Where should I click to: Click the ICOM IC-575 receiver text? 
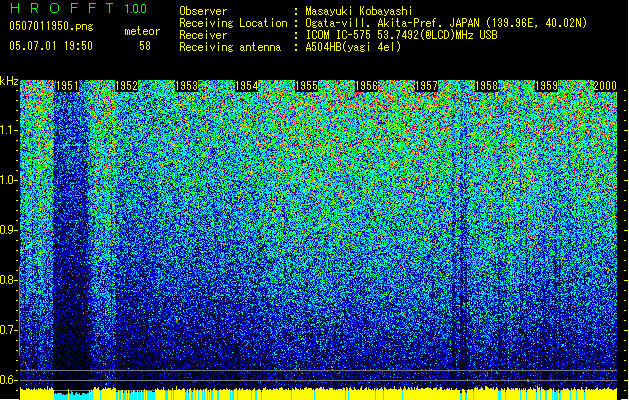[401, 35]
